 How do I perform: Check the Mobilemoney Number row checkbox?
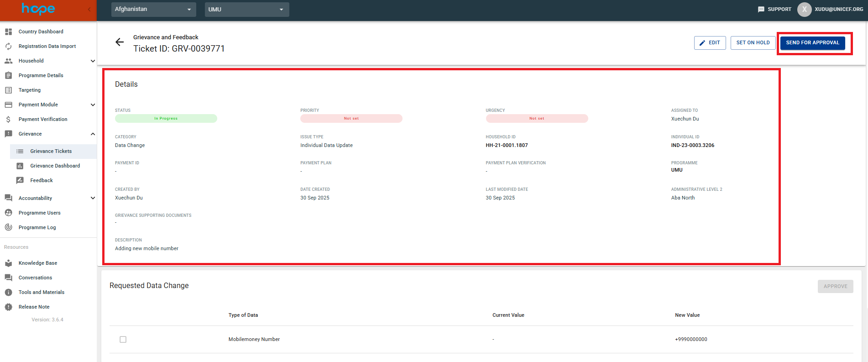(x=123, y=339)
